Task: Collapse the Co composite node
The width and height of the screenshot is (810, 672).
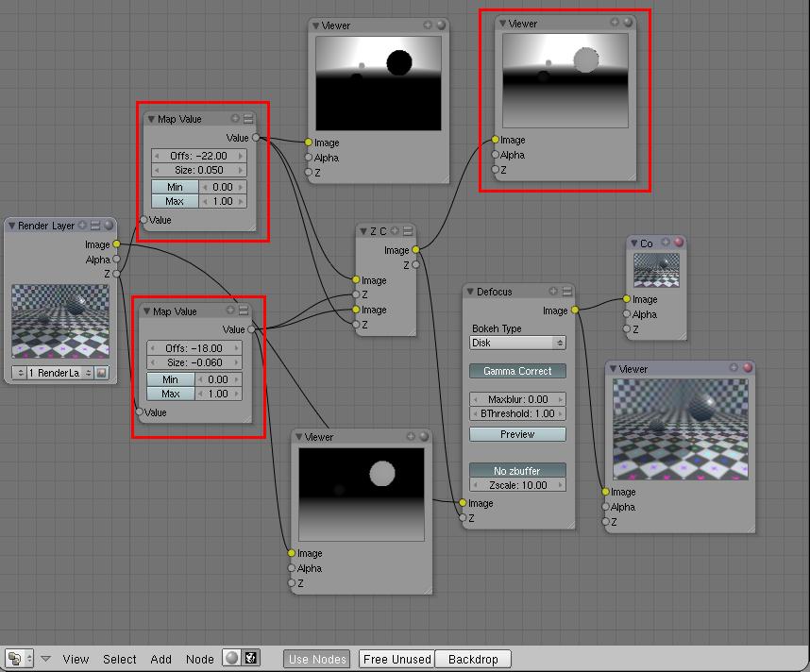Action: [x=633, y=243]
